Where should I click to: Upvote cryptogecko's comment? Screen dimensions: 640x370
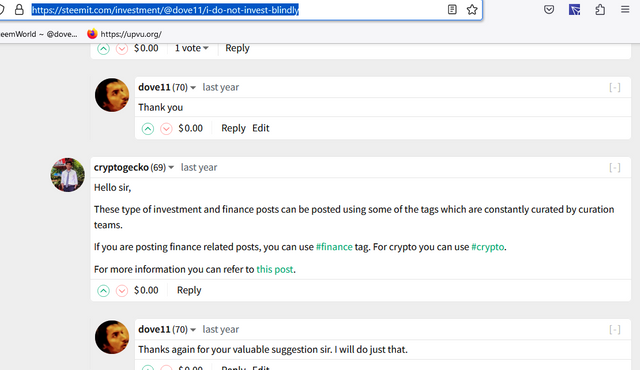click(x=103, y=291)
